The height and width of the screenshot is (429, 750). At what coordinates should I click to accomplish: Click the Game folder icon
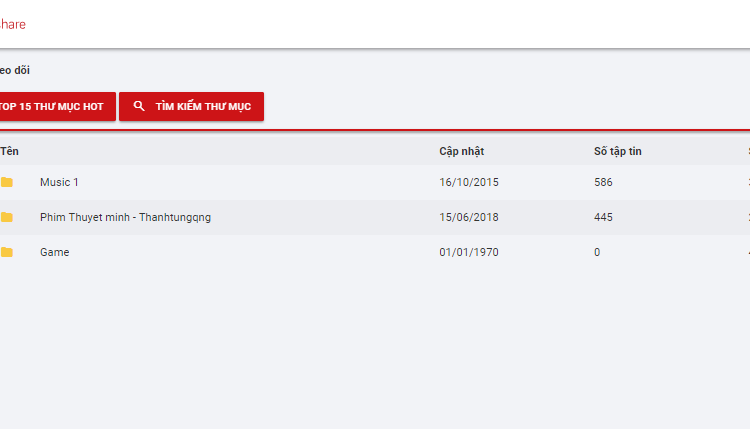click(x=7, y=252)
